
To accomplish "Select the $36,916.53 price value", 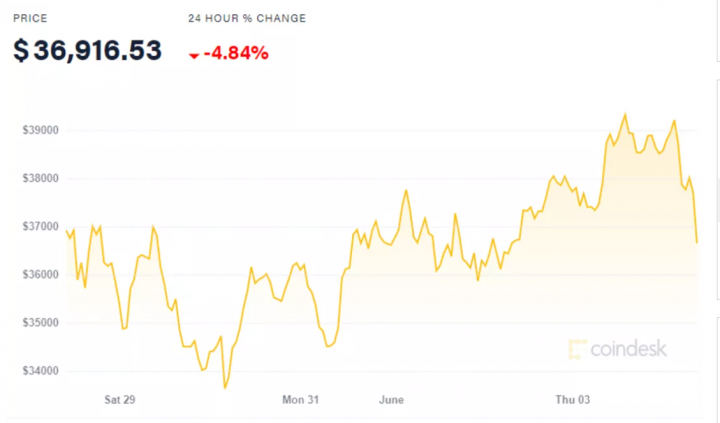I will pyautogui.click(x=88, y=51).
